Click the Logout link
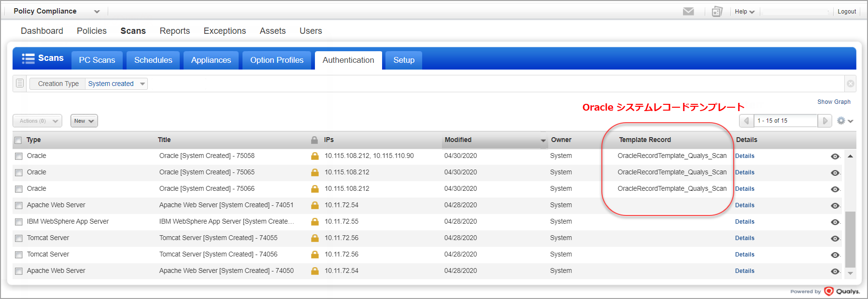This screenshot has width=868, height=299. tap(847, 12)
